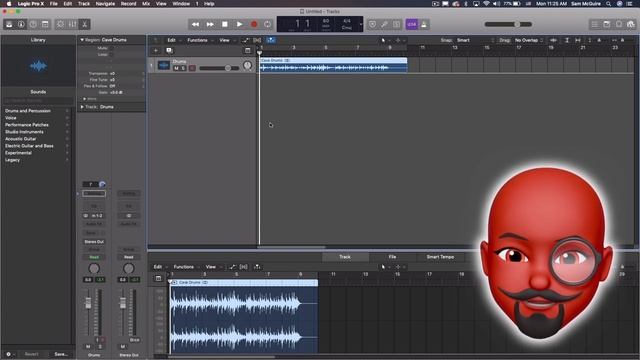Click the Drums track pan knob
This screenshot has width=640, height=360.
pos(247,65)
